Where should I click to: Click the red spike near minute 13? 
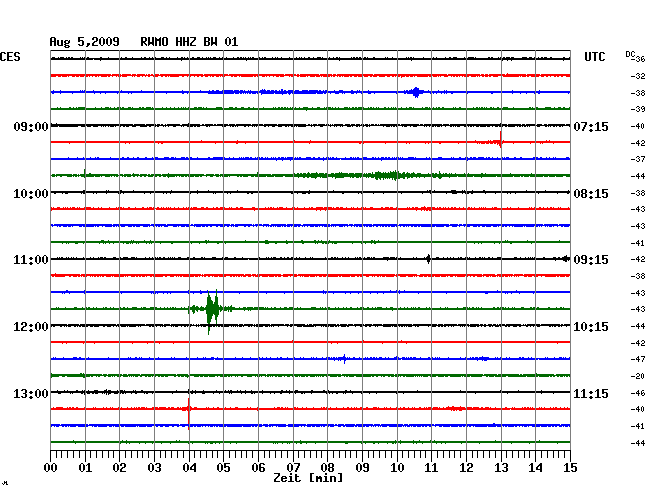pos(500,140)
